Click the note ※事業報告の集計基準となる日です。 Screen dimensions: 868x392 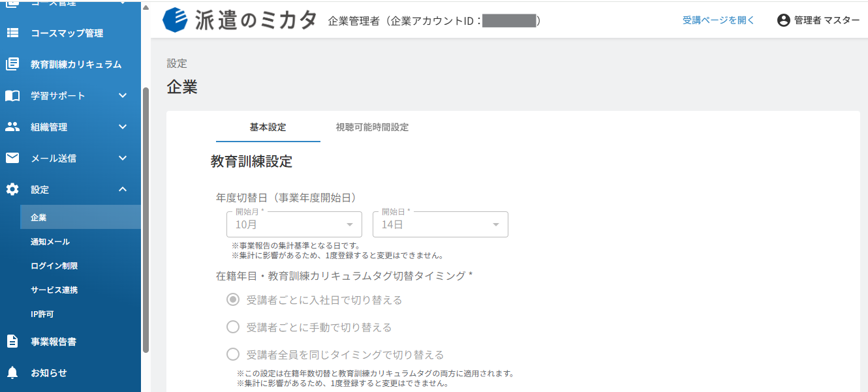pos(296,246)
